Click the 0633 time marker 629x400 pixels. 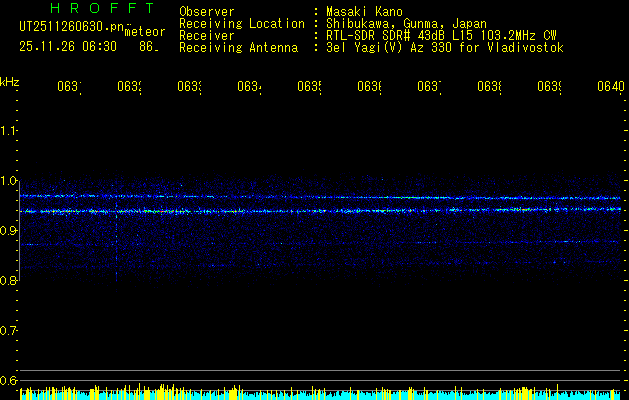coord(189,86)
